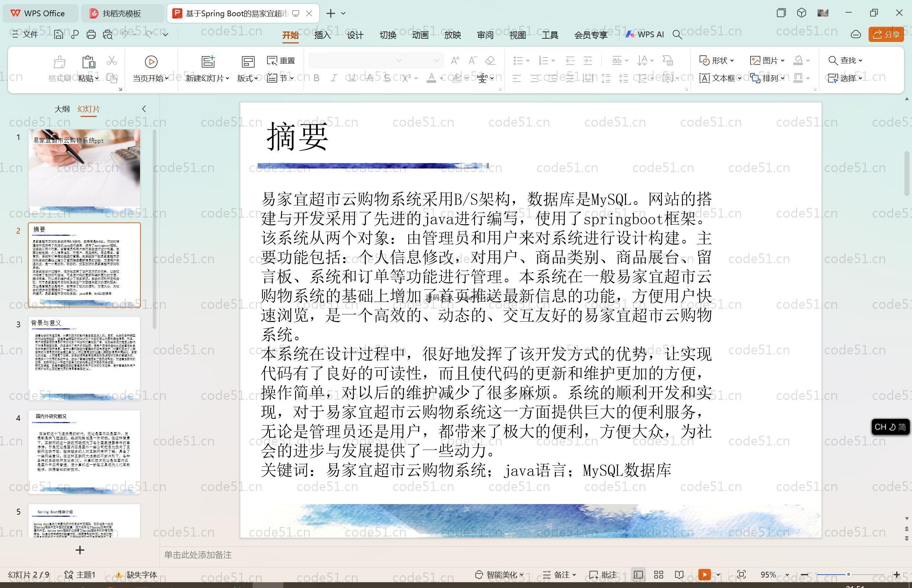
Task: Open the File (文件) menu
Action: coord(25,35)
